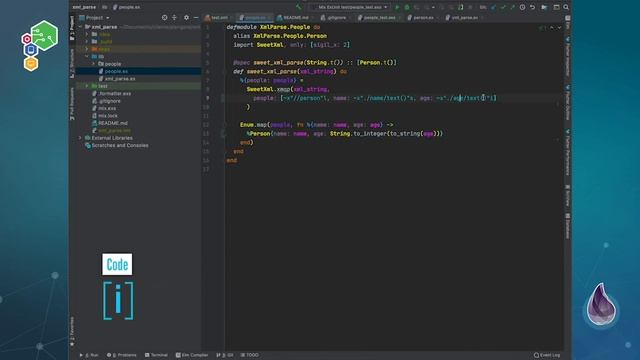Place cursor on line 12 Enum.map code
The image size is (640, 360).
tap(316, 125)
